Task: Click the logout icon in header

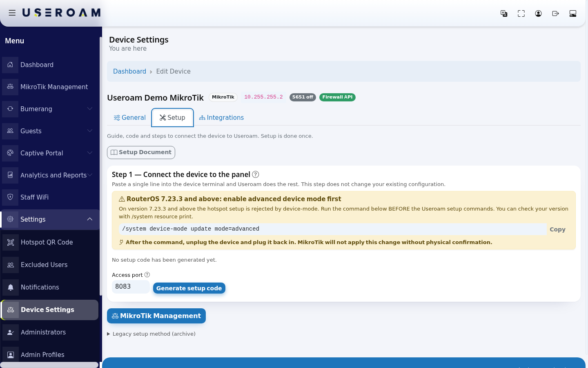Action: (x=555, y=13)
